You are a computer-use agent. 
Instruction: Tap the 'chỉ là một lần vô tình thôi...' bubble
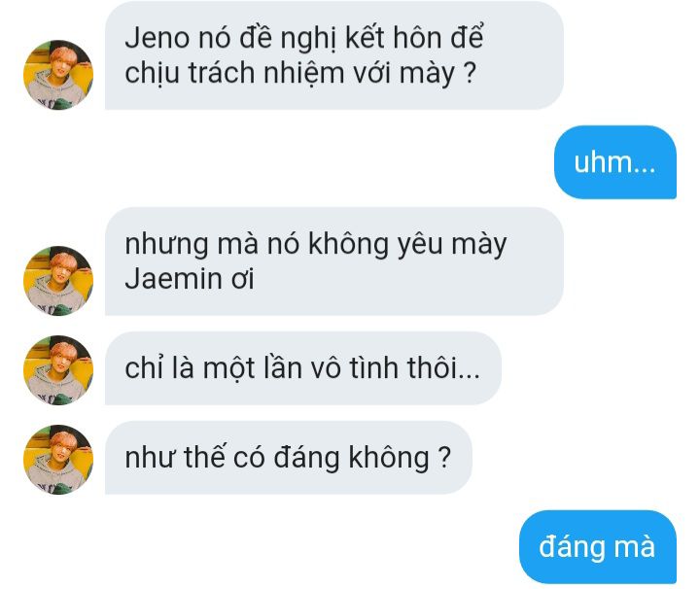(x=303, y=368)
